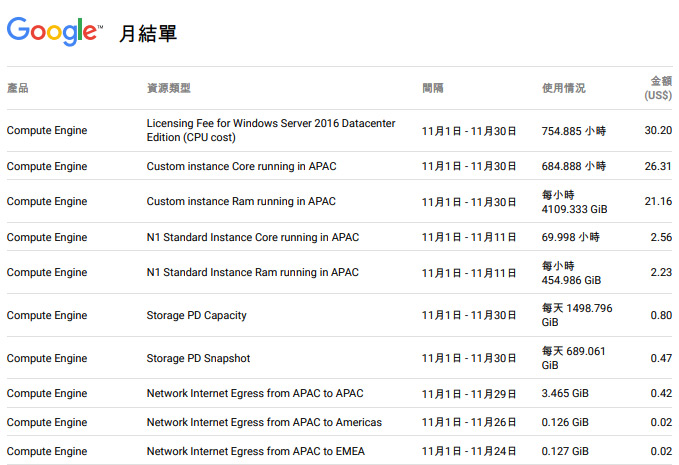Select Custom instance Ram running in APAC
This screenshot has width=679, height=465.
241,201
